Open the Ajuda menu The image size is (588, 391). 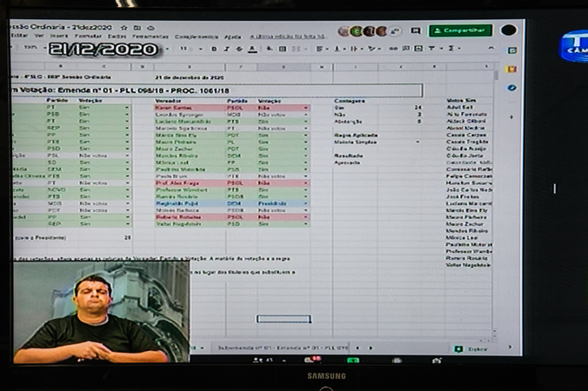(x=232, y=36)
